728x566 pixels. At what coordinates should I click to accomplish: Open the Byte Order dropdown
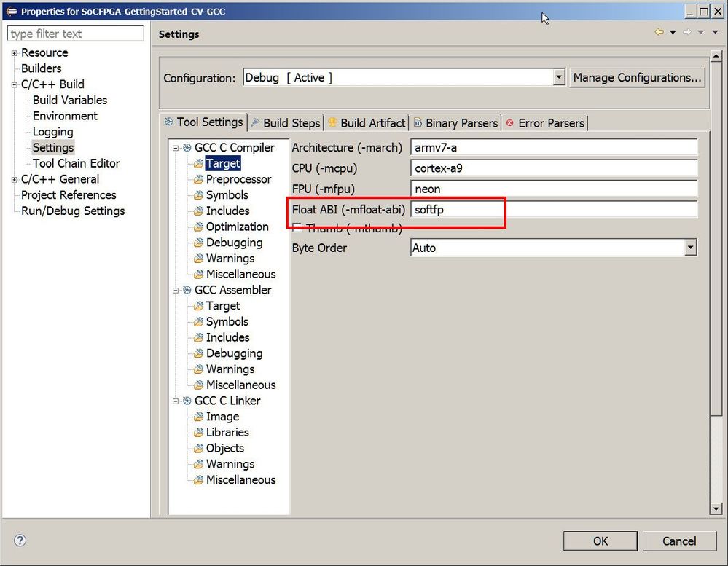coord(690,247)
